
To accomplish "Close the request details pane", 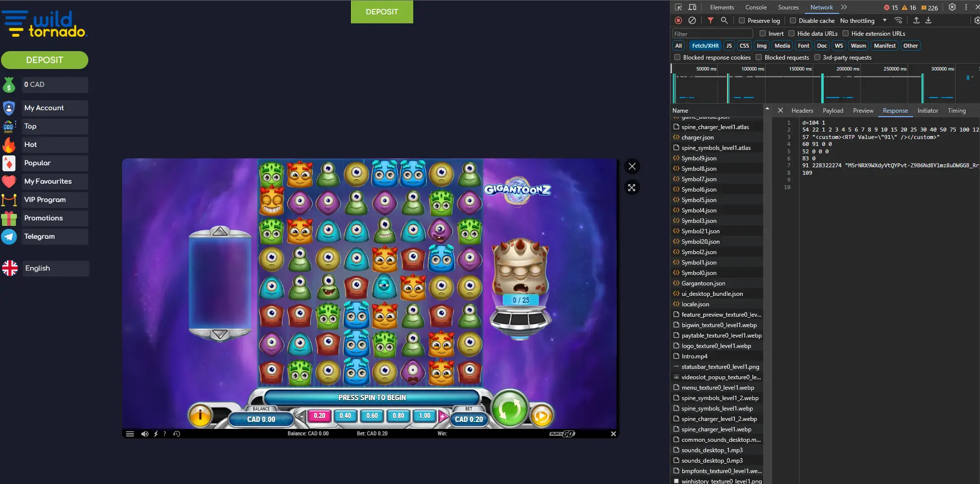I will coord(781,110).
